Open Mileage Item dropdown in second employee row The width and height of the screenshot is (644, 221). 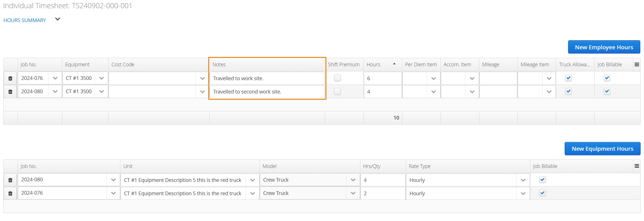tap(549, 92)
